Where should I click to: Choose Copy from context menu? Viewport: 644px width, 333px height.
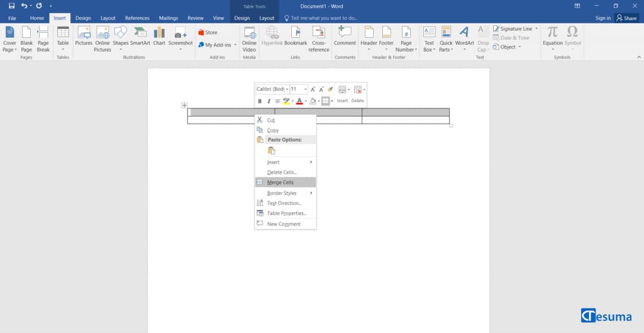click(286, 130)
